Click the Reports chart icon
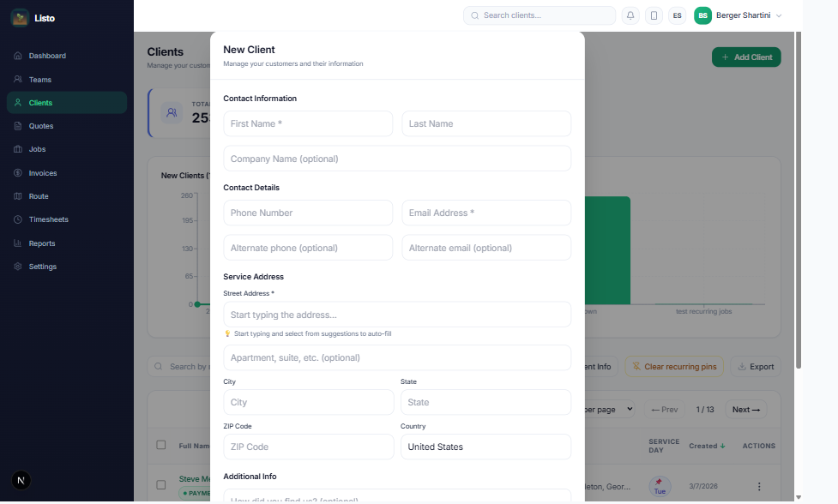This screenshot has height=504, width=838. pyautogui.click(x=18, y=243)
